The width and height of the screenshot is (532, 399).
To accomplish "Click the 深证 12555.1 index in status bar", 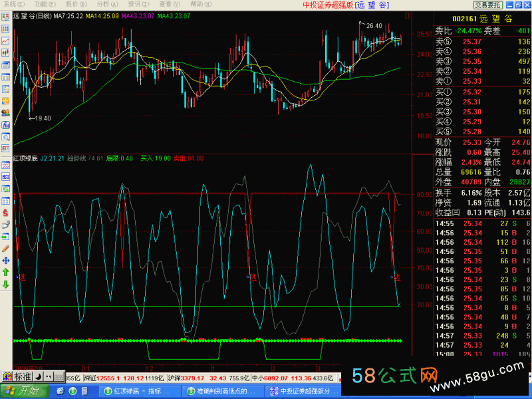I will pyautogui.click(x=123, y=378).
